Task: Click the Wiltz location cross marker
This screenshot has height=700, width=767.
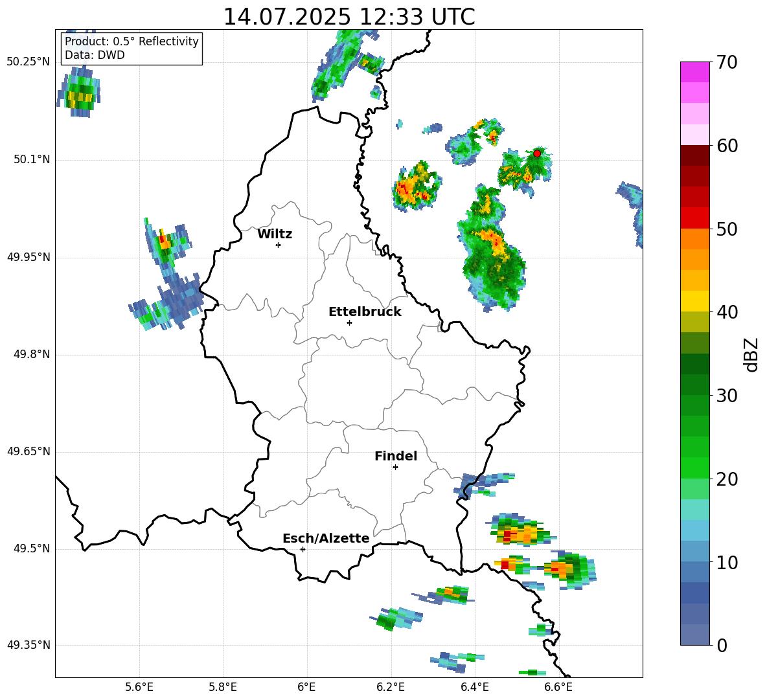Action: (279, 245)
